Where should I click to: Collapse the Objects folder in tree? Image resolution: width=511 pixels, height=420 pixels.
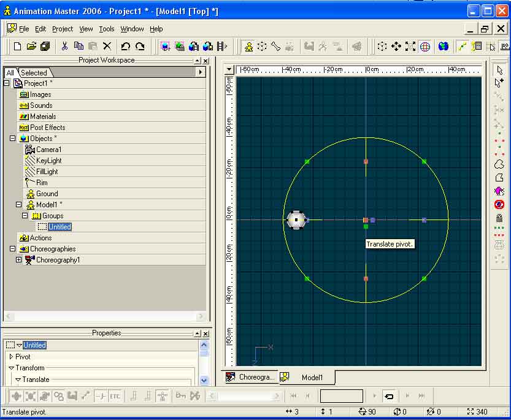click(12, 139)
